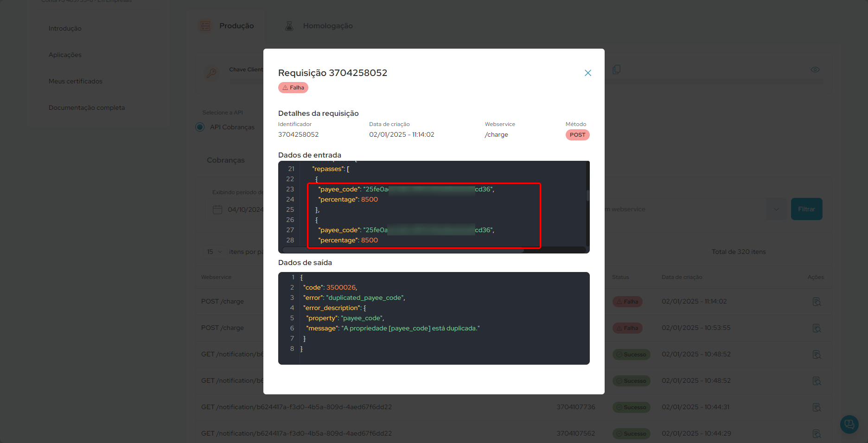
Task: Open the 15 items per page dropdown
Action: tap(214, 252)
